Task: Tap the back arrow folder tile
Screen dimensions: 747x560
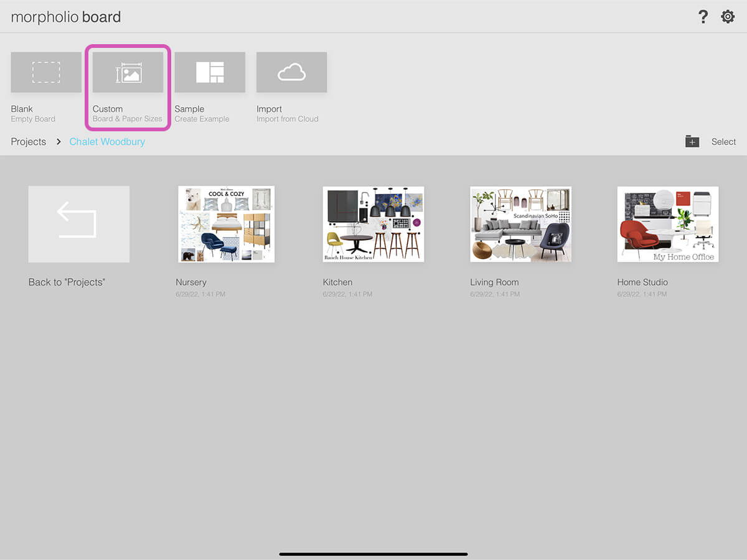Action: [79, 224]
